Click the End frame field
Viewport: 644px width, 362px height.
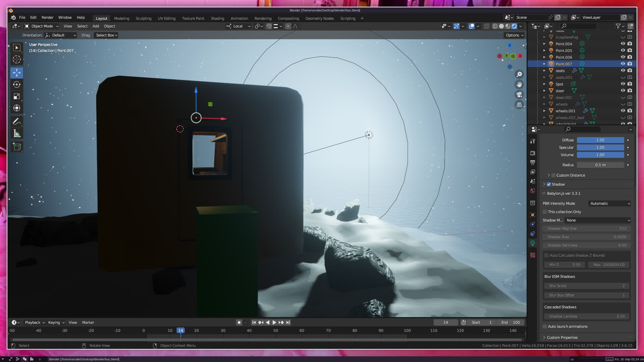tap(511, 322)
